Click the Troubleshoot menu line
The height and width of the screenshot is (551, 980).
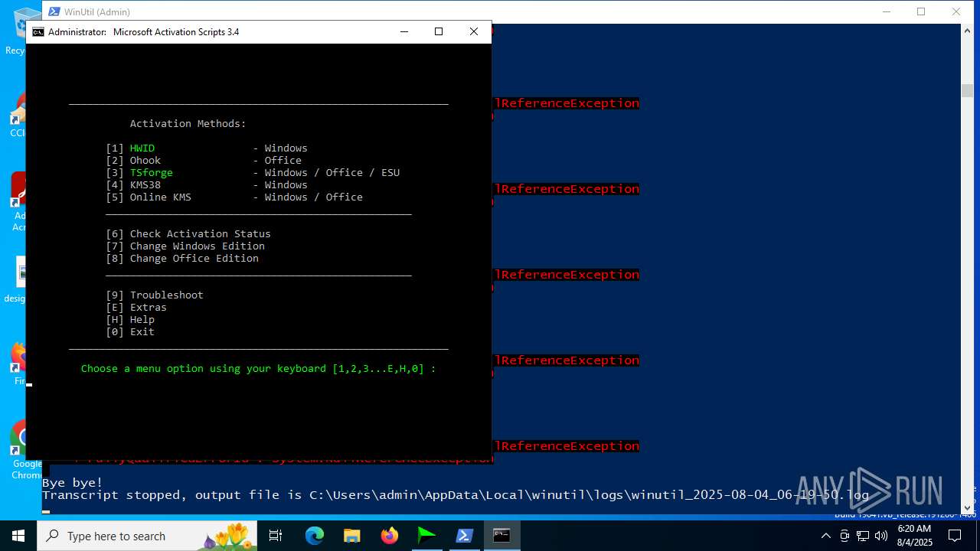pos(155,295)
